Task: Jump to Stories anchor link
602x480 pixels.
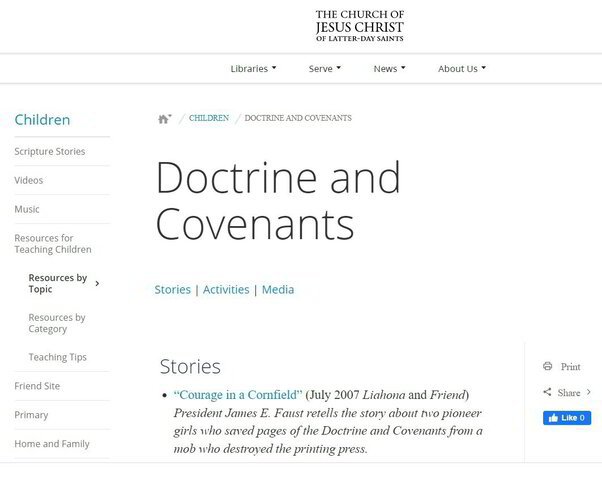Action: coord(172,290)
